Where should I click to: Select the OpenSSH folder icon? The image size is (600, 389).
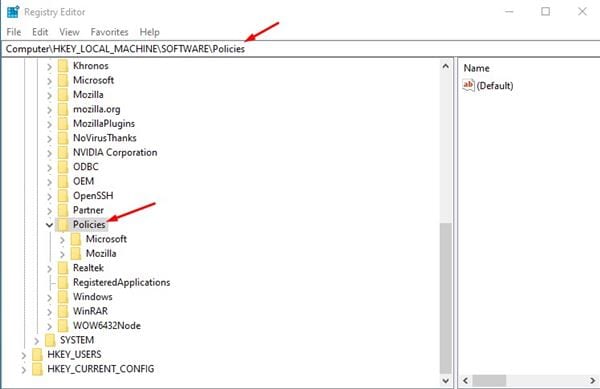coord(63,196)
